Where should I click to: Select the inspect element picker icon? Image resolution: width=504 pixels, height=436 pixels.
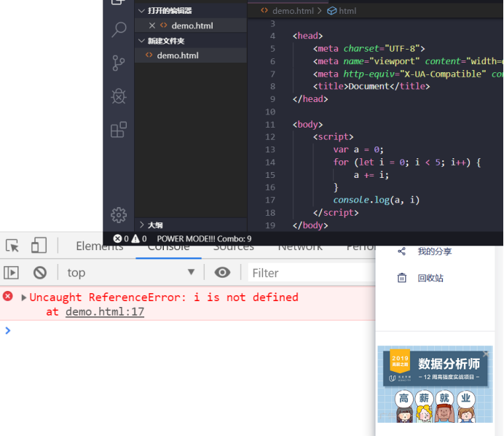(x=12, y=246)
